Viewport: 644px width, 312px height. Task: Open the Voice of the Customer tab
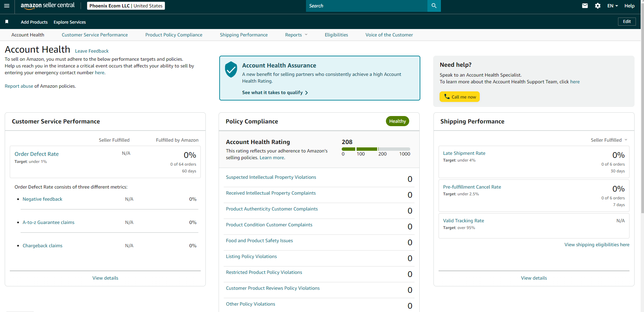pos(389,35)
